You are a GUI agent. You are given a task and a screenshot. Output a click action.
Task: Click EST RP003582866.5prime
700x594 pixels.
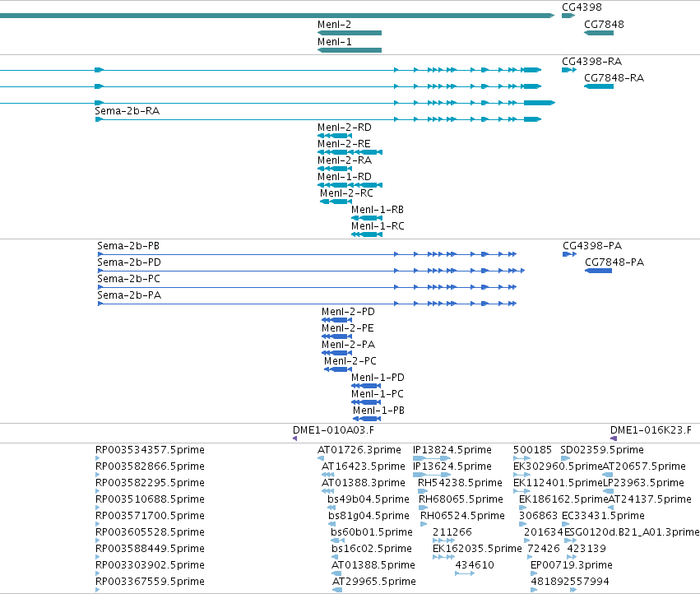click(98, 475)
